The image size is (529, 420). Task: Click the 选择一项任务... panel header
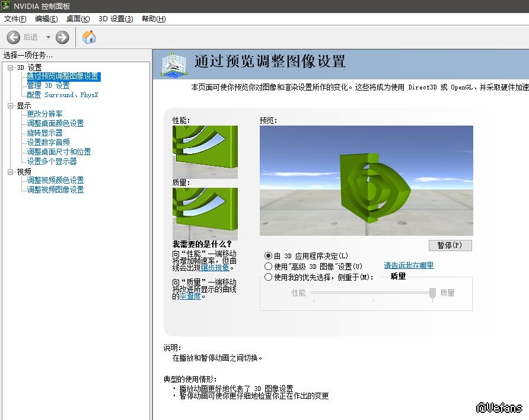point(28,55)
